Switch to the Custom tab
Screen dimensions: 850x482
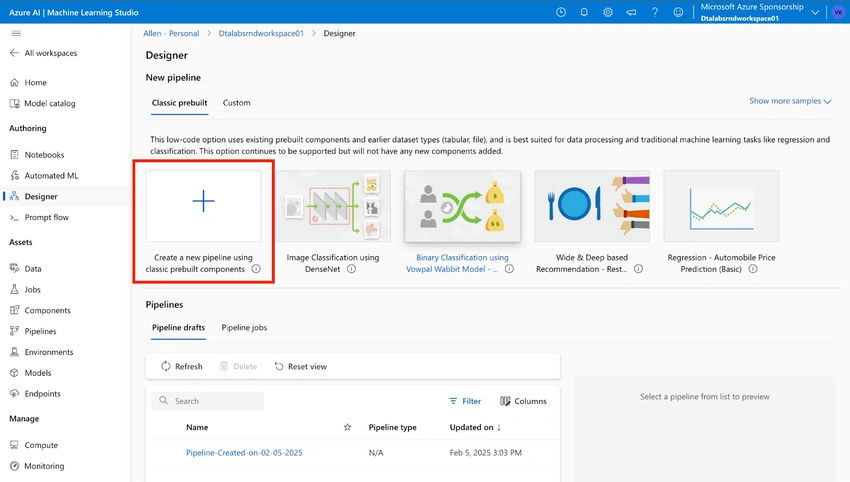(x=236, y=102)
